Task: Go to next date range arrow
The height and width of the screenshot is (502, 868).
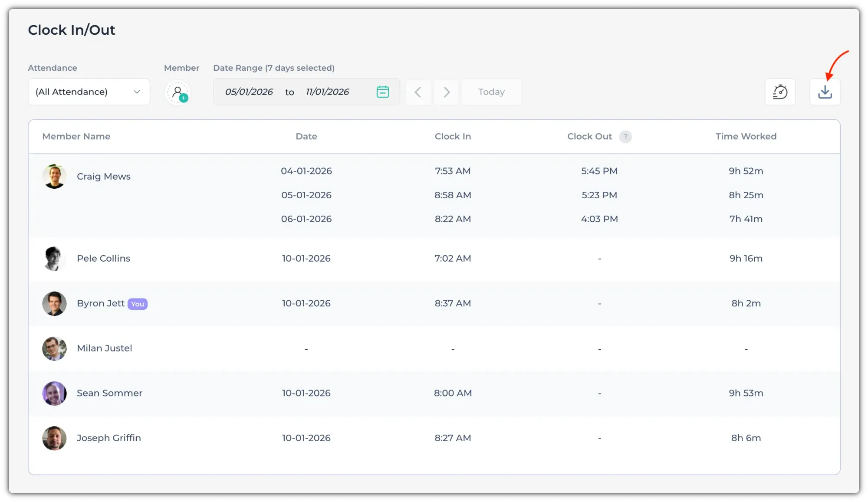Action: point(447,92)
